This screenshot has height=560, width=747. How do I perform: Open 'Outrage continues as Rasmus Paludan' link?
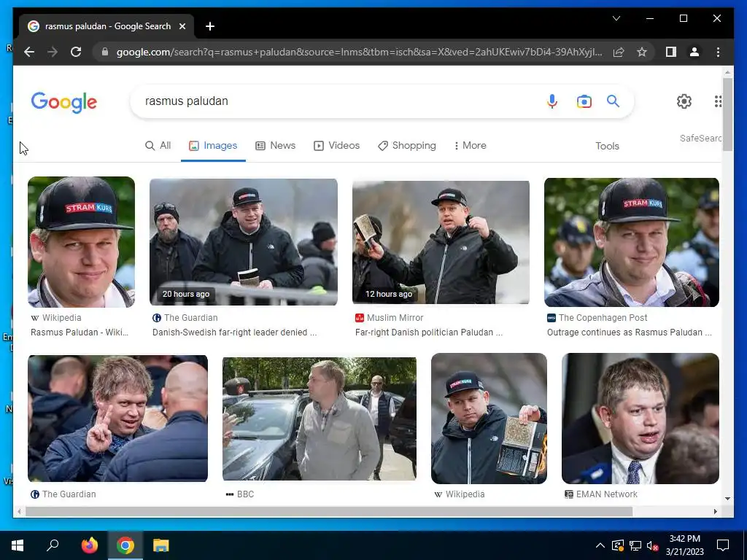pyautogui.click(x=630, y=332)
